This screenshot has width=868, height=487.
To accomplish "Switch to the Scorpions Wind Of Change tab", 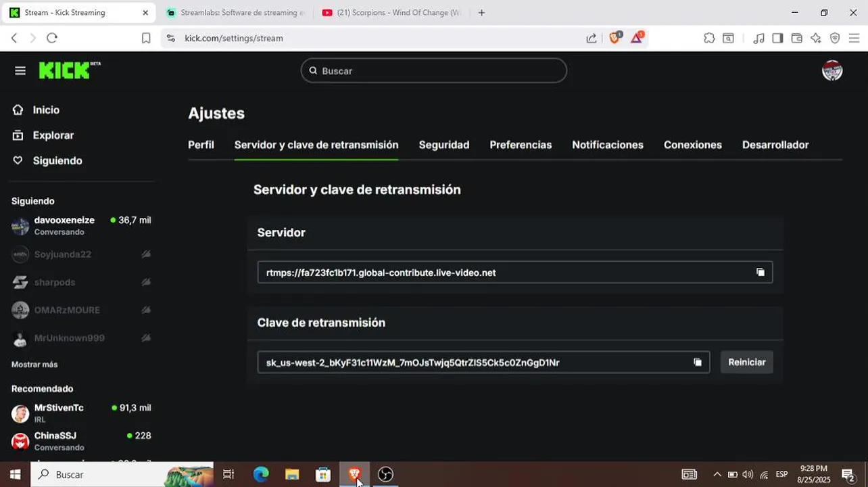I will 391,13.
